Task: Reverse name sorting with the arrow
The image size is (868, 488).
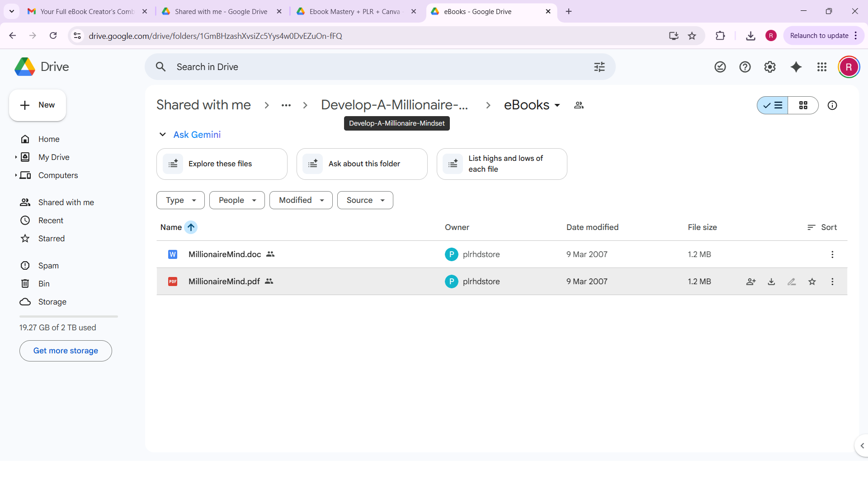Action: tap(191, 227)
